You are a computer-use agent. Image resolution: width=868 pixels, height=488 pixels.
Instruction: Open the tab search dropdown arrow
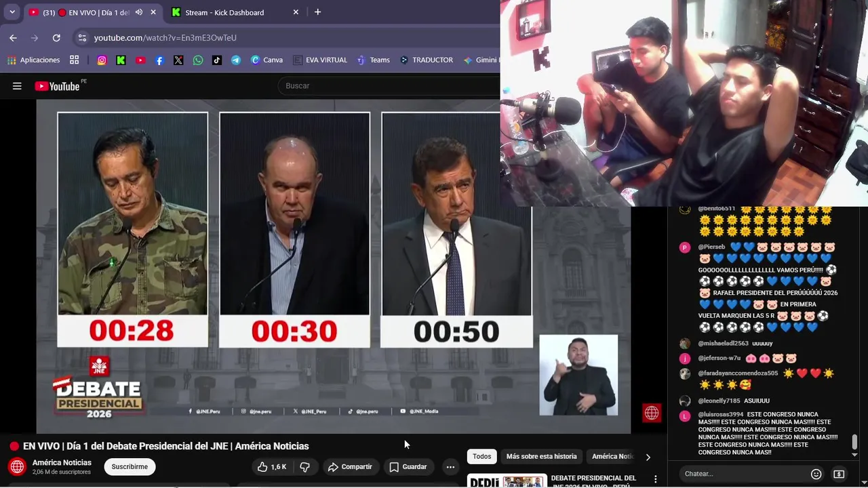(x=12, y=12)
